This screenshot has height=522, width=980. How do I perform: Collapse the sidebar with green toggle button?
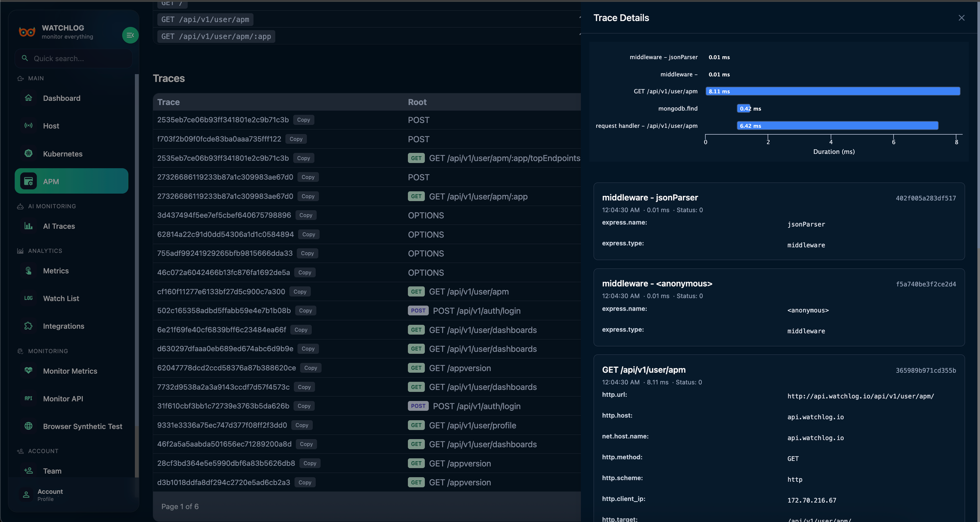pyautogui.click(x=130, y=35)
